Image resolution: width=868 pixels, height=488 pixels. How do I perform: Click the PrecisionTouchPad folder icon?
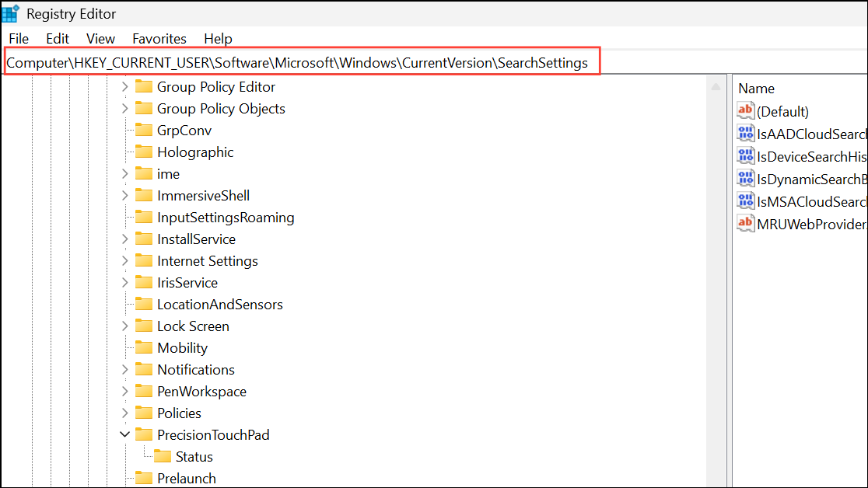144,434
